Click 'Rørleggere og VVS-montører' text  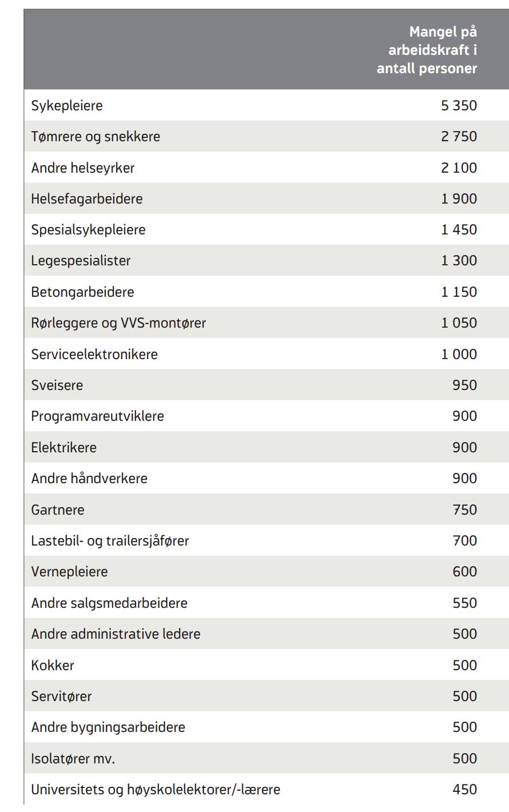click(118, 323)
